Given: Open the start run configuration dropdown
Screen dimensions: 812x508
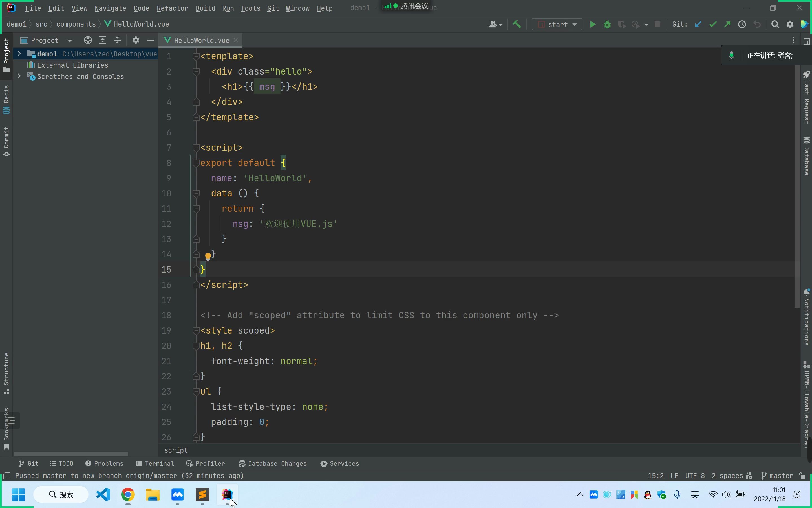Looking at the screenshot, I should (x=557, y=25).
